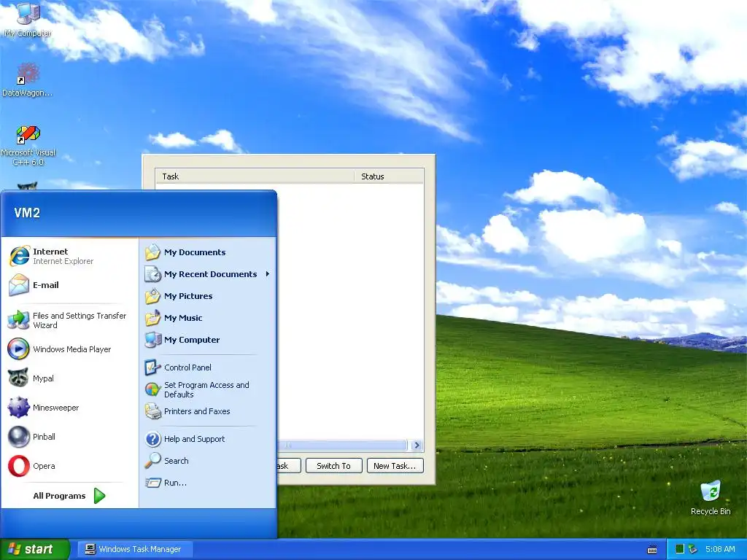
Task: Open My Computer in Start menu
Action: pyautogui.click(x=208, y=340)
